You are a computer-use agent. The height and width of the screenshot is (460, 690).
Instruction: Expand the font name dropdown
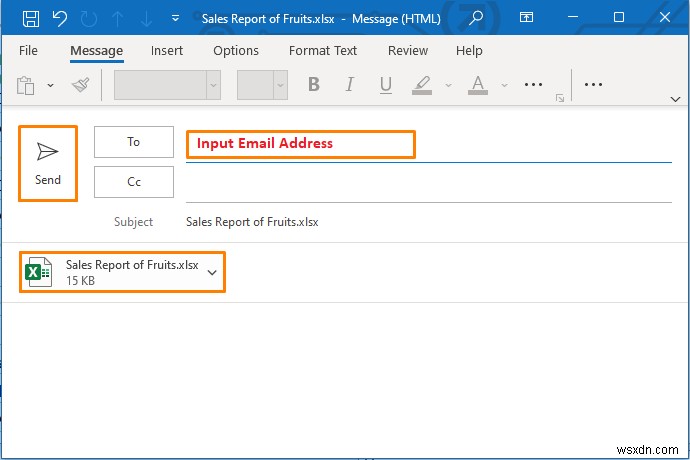213,85
